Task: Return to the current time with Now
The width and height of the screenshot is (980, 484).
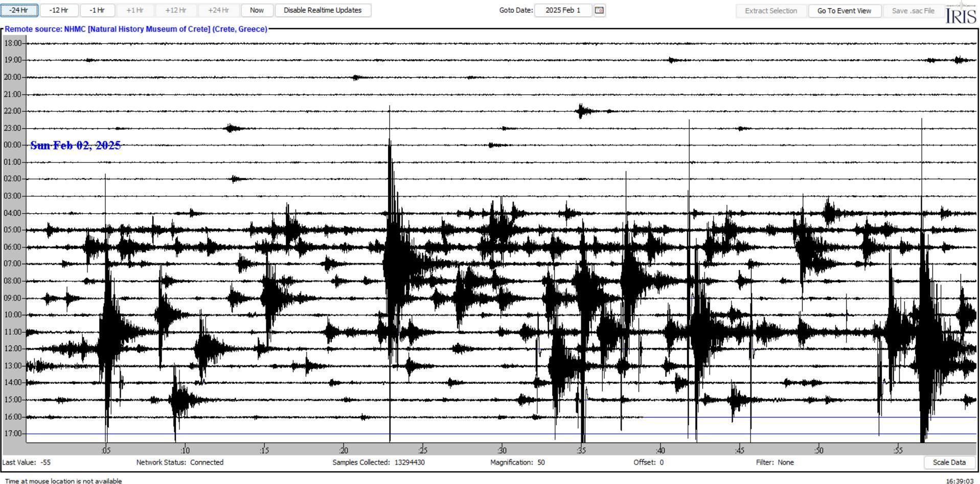Action: click(x=257, y=10)
